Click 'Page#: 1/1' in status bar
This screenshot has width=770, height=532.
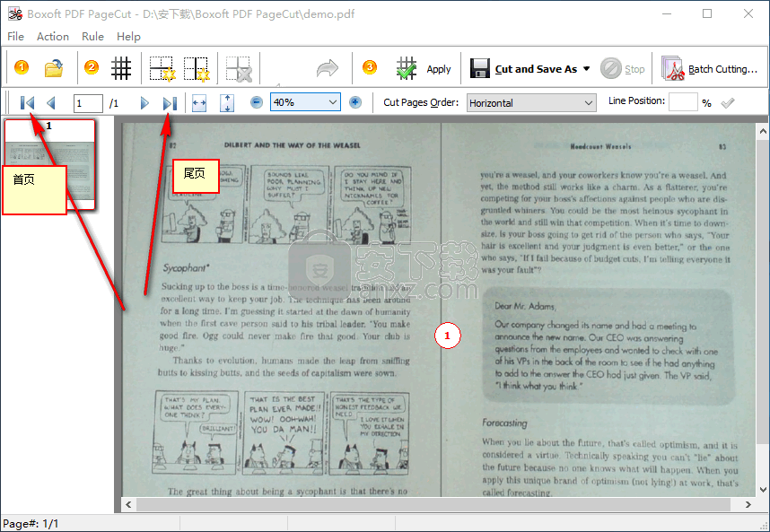(x=31, y=524)
